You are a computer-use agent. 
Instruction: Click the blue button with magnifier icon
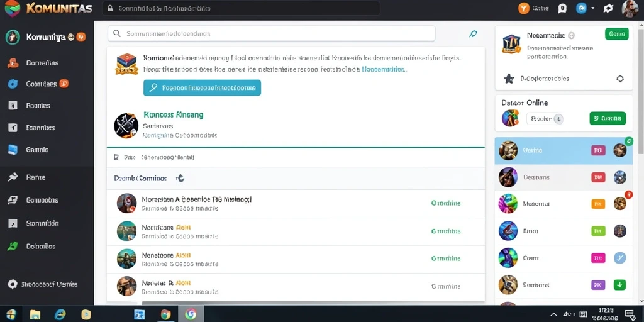coord(202,88)
